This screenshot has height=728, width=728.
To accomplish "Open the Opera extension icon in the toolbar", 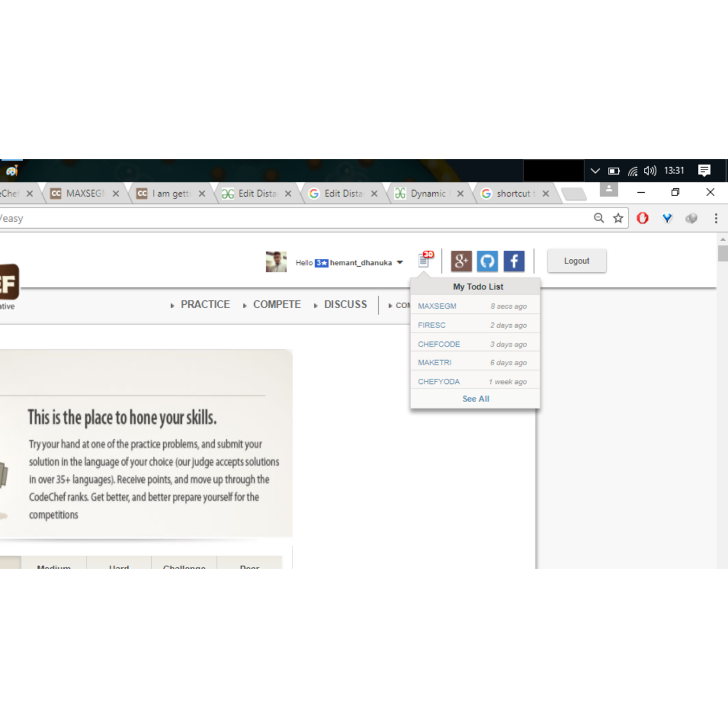I will click(x=642, y=218).
